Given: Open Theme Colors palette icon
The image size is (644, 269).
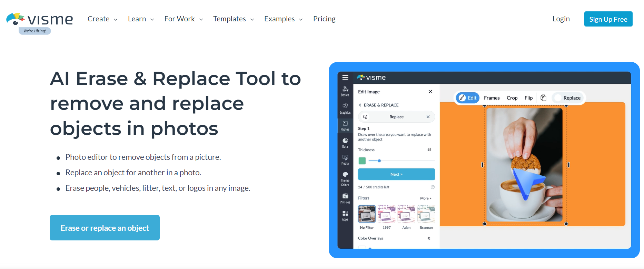Looking at the screenshot, I should click(345, 179).
